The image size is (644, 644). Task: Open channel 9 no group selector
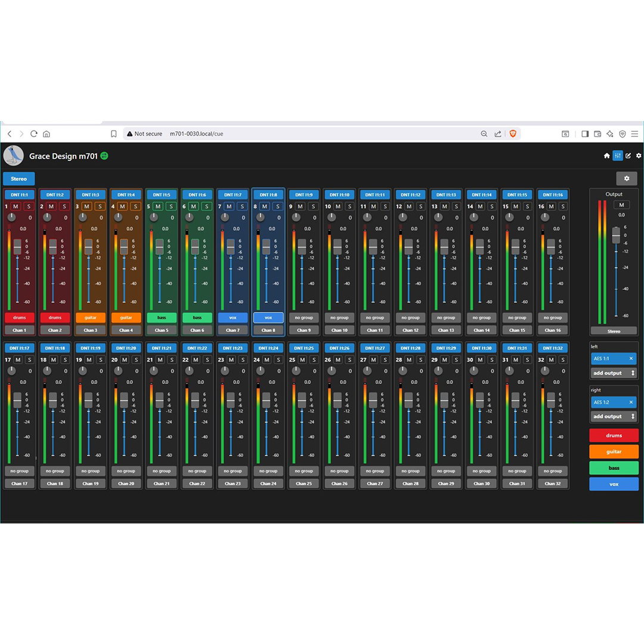pyautogui.click(x=304, y=318)
